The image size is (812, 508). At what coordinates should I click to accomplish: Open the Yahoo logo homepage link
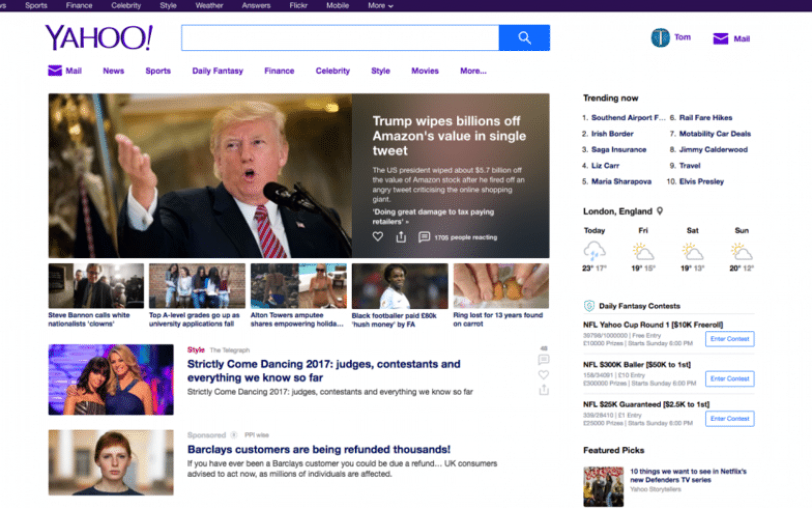tap(99, 38)
